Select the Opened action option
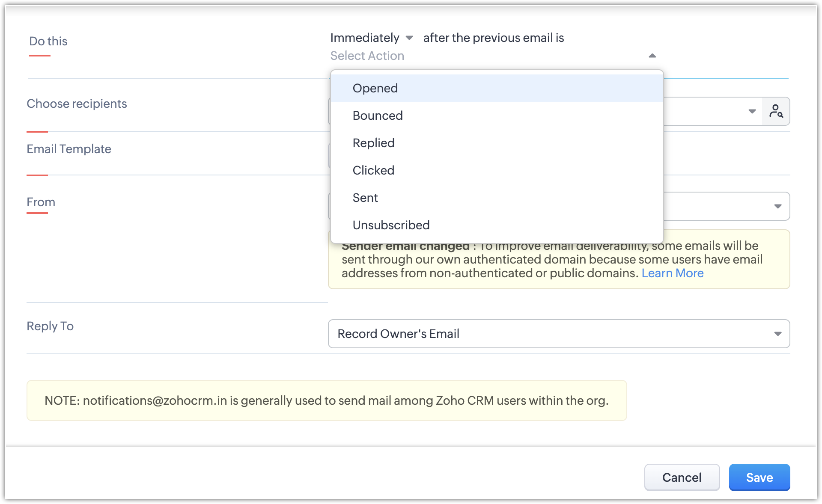Image resolution: width=822 pixels, height=504 pixels. point(375,88)
